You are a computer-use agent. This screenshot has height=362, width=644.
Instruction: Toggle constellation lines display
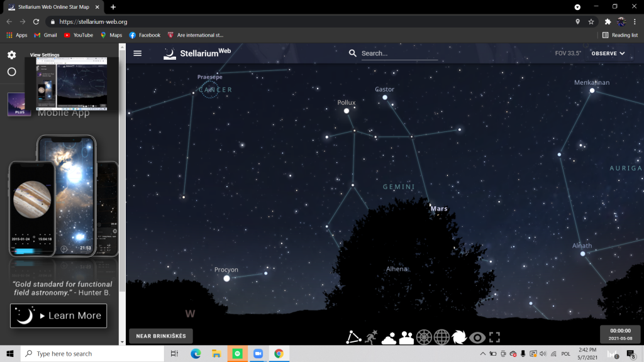[354, 337]
